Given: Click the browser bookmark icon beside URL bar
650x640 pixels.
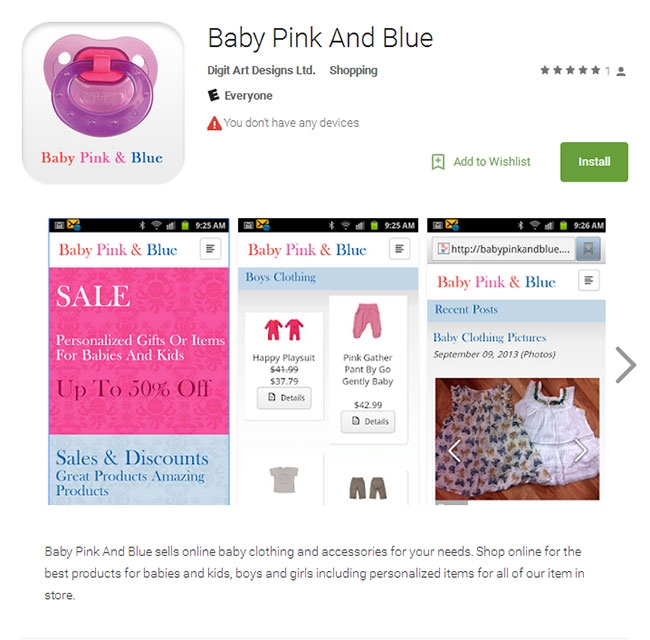Looking at the screenshot, I should [588, 249].
